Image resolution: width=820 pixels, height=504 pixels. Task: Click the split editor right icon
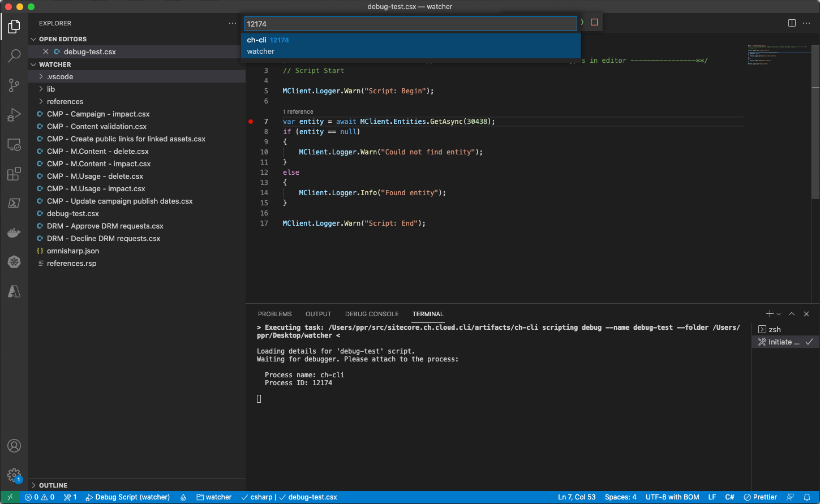pyautogui.click(x=792, y=23)
